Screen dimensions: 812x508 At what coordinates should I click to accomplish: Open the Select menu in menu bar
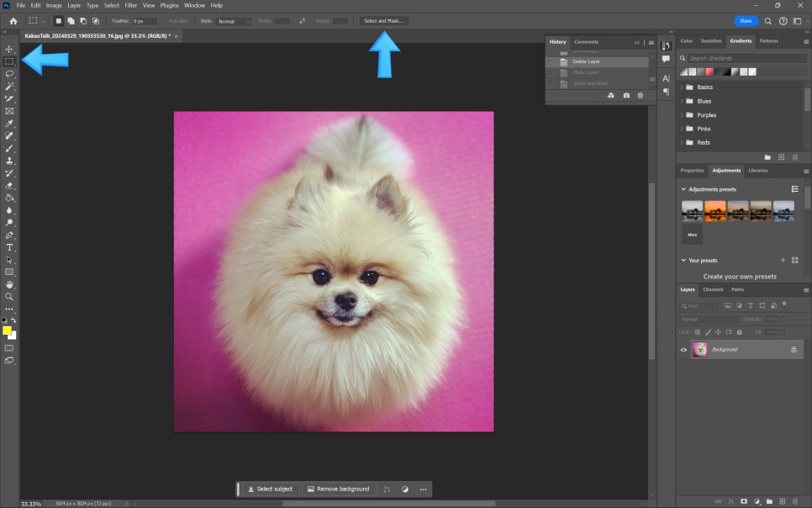[x=112, y=5]
